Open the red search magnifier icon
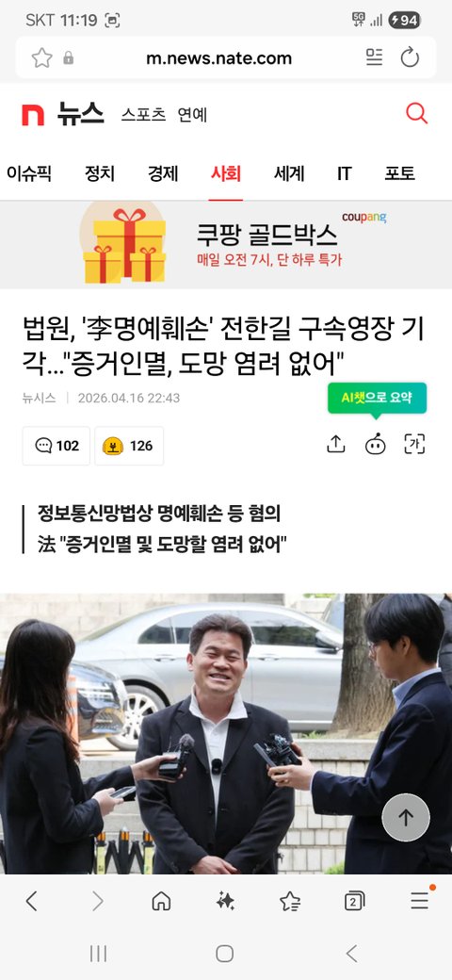This screenshot has height=980, width=452. [416, 114]
